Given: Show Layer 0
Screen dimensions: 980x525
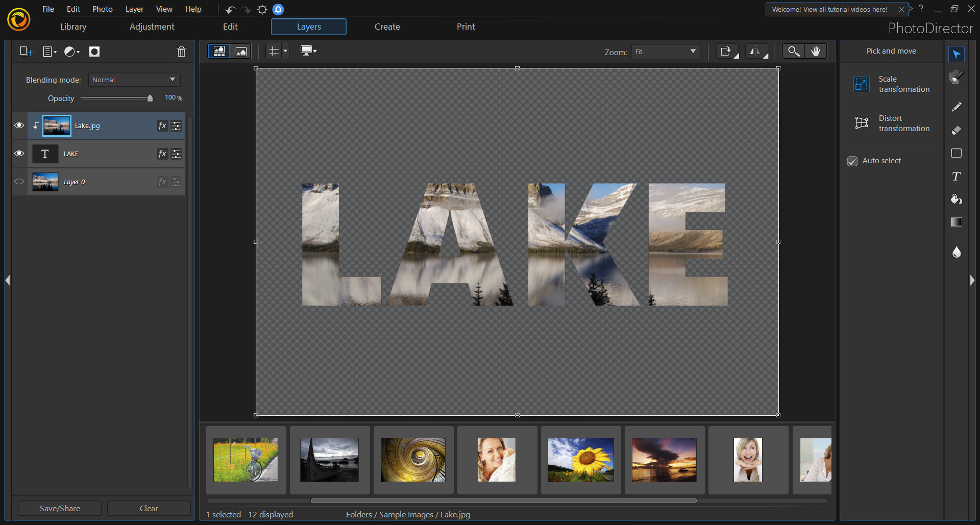Looking at the screenshot, I should click(19, 182).
